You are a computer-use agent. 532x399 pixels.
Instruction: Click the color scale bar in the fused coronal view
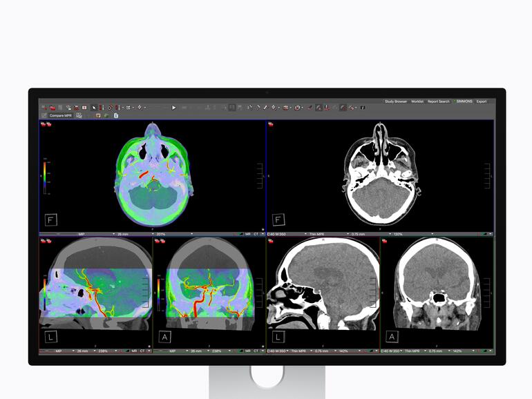pyautogui.click(x=158, y=294)
